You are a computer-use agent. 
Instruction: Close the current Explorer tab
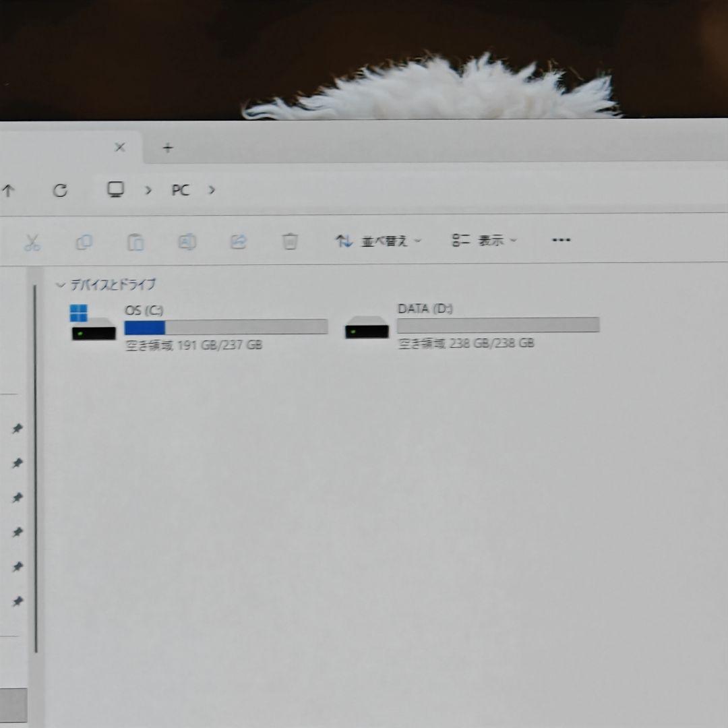click(x=120, y=147)
